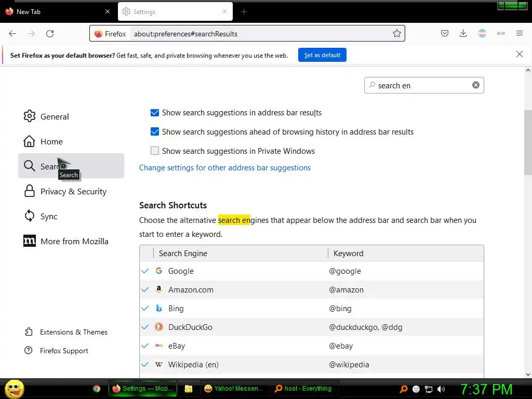Open Privacy & Security settings
The width and height of the screenshot is (532, 399).
tap(71, 191)
